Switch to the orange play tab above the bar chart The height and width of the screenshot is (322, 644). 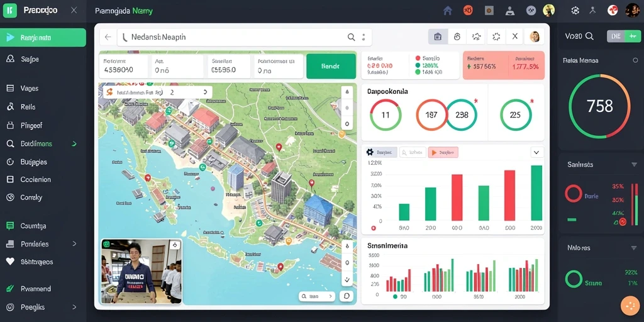tap(443, 152)
